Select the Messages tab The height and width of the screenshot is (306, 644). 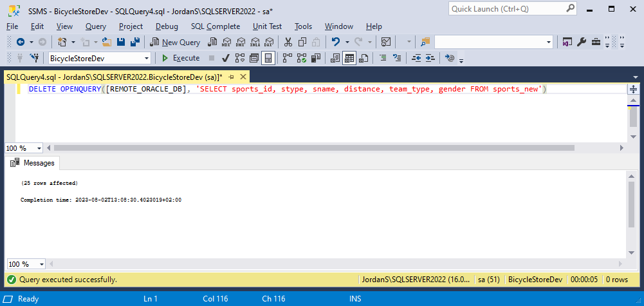coord(32,163)
